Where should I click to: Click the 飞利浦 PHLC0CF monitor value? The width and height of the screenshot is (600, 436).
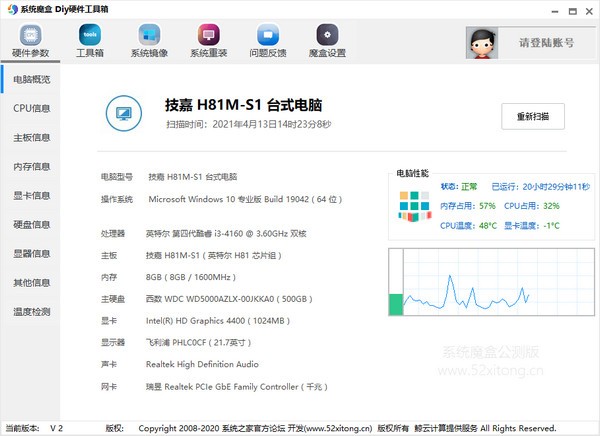[x=198, y=343]
